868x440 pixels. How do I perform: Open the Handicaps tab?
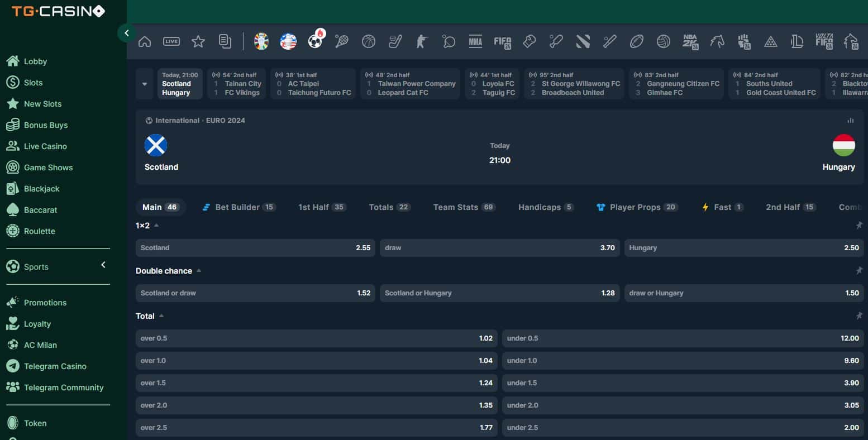point(546,207)
